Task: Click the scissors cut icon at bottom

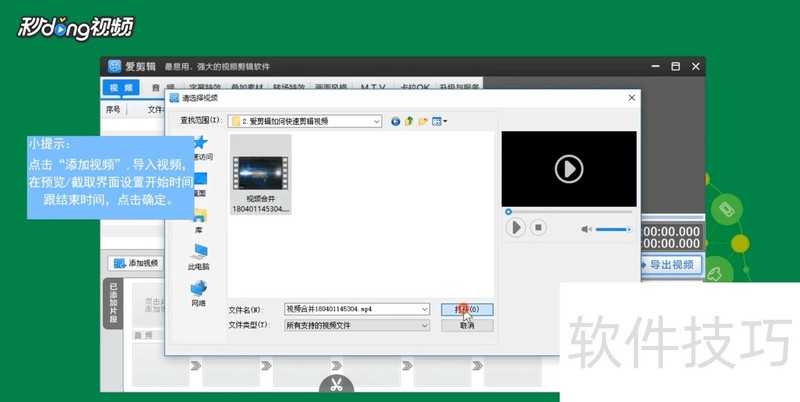Action: pos(337,387)
